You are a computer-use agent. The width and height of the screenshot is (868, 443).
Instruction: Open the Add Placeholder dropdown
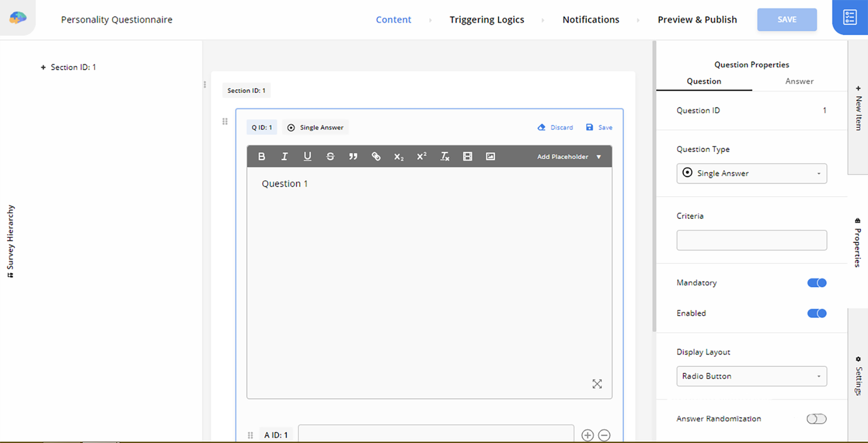(569, 156)
